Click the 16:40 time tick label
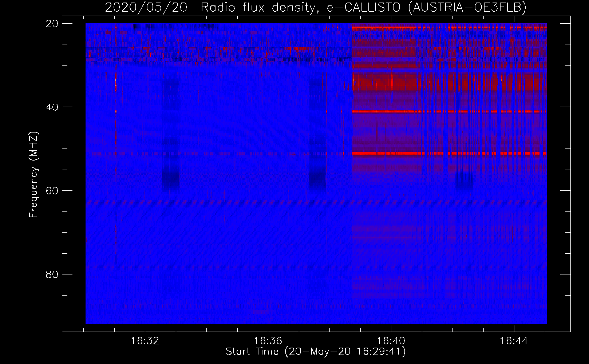Screen dimensions: 589x364 [x=391, y=341]
